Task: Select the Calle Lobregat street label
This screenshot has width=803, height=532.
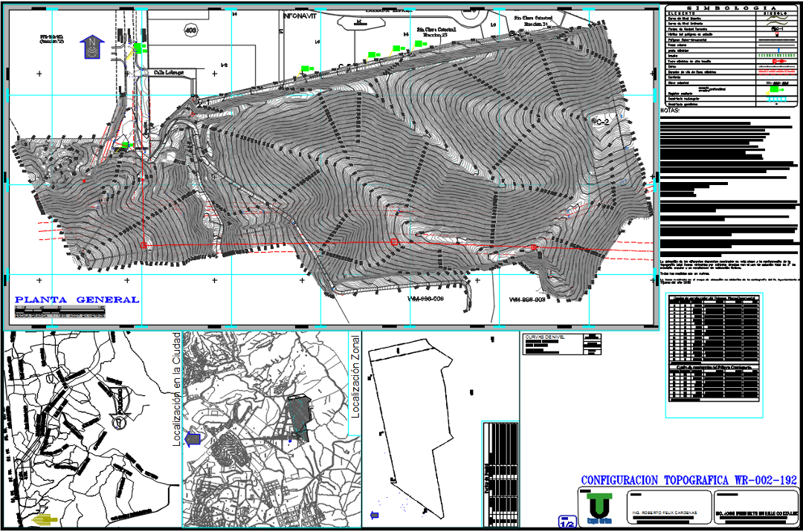Action: [x=169, y=73]
